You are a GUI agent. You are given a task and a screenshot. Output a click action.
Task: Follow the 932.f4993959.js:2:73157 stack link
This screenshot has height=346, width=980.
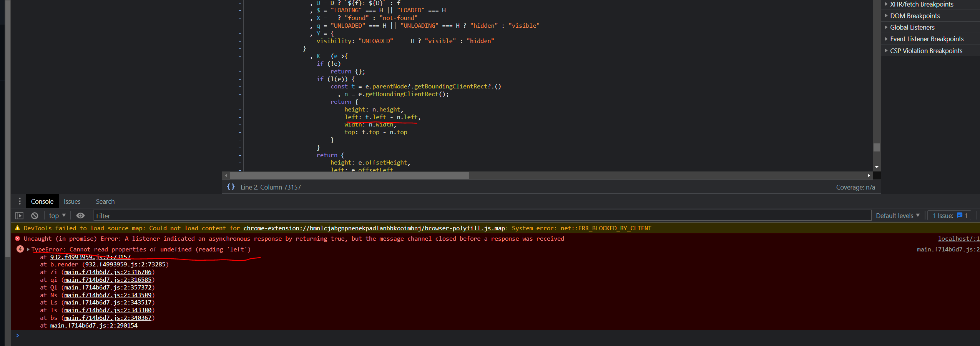click(90, 256)
